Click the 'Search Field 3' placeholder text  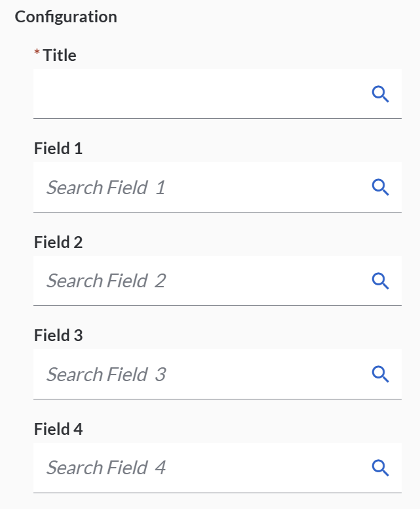tap(105, 375)
